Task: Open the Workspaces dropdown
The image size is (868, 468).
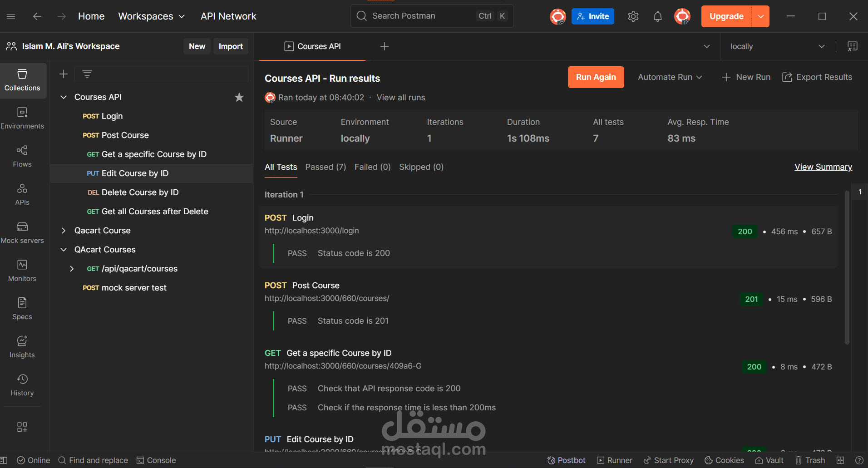Action: [x=152, y=16]
